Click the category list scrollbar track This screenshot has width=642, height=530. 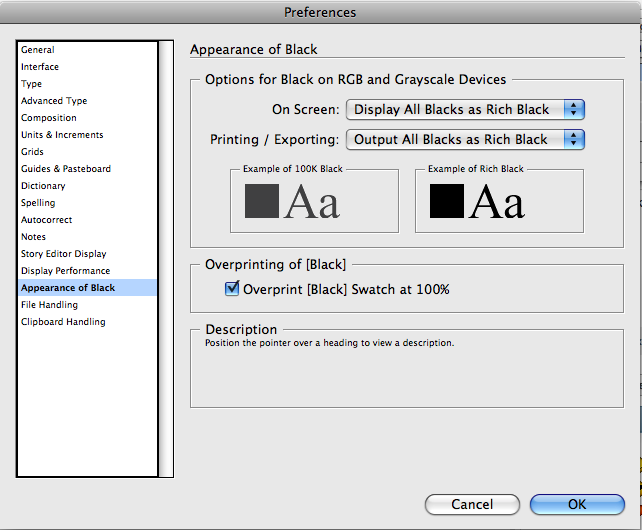pos(166,259)
